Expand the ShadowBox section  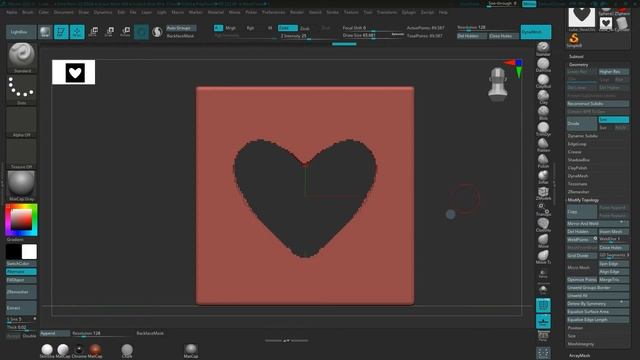tap(579, 160)
